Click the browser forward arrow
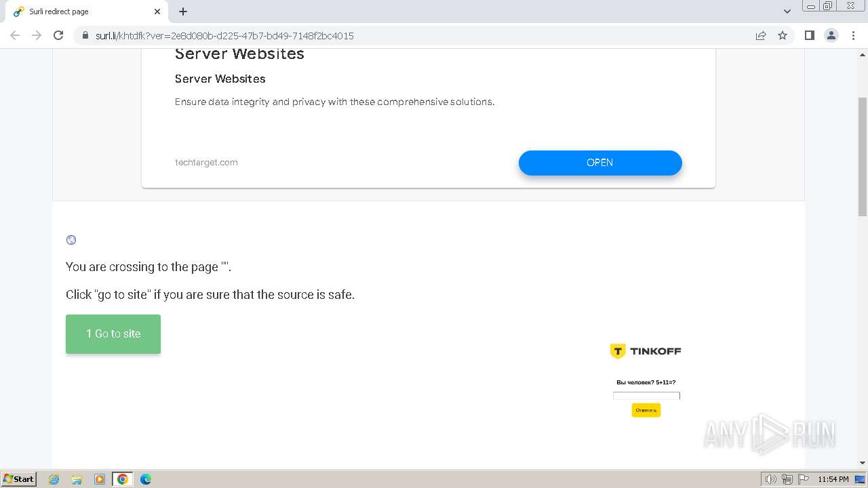The height and width of the screenshot is (488, 868). pos(37,35)
